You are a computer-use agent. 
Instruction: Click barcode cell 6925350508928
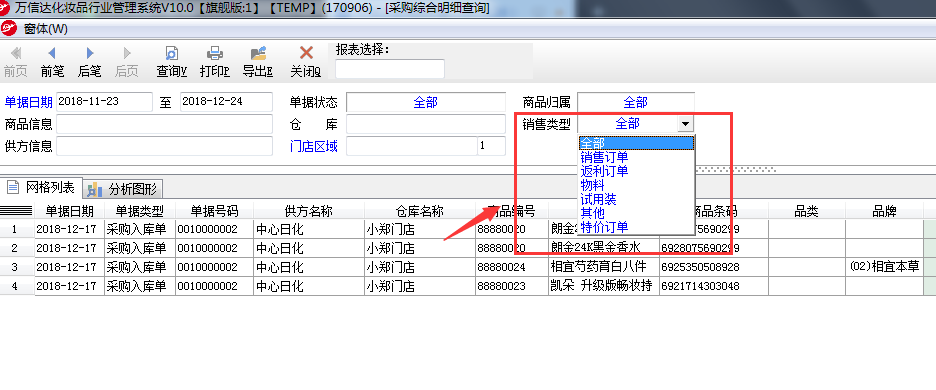[x=714, y=267]
